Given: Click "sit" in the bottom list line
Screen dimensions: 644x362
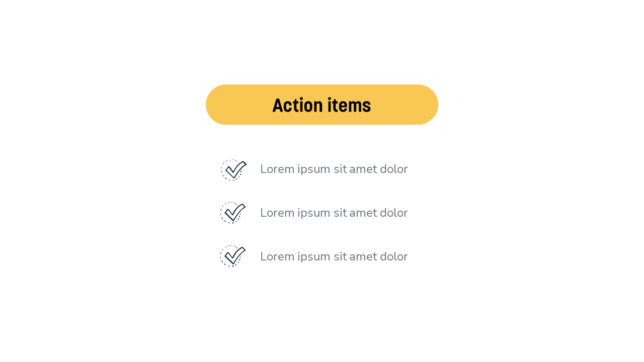Looking at the screenshot, I should (340, 257).
